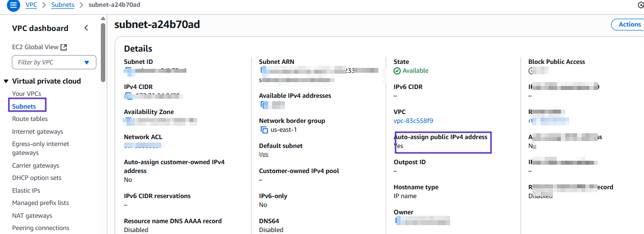This screenshot has width=644, height=234.
Task: Open the Network ACL link
Action: (143, 146)
